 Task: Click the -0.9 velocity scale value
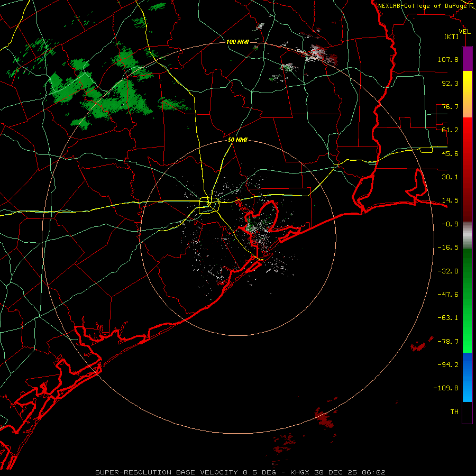point(450,224)
